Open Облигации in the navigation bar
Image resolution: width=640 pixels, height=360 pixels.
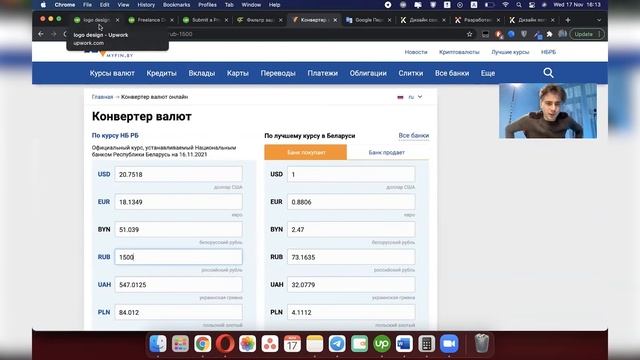coord(368,73)
